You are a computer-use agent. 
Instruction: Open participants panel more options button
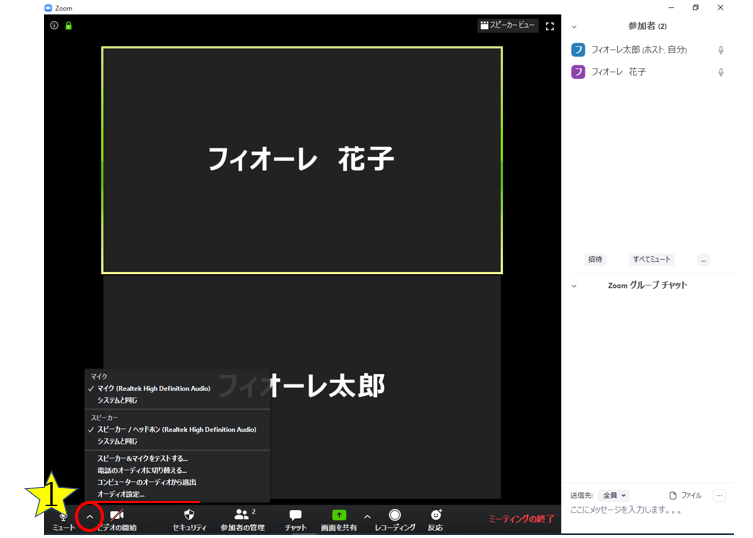704,260
